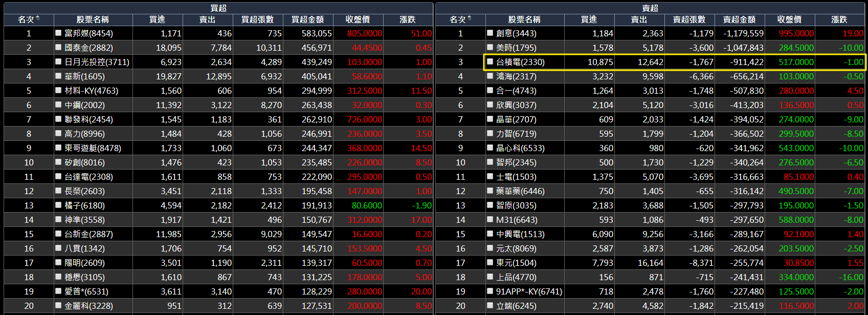
Task: Click closing price 517.0000 for 台積電
Action: point(796,62)
